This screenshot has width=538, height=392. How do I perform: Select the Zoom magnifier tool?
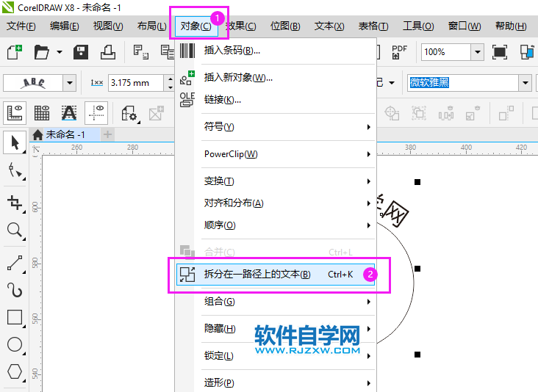pyautogui.click(x=15, y=231)
